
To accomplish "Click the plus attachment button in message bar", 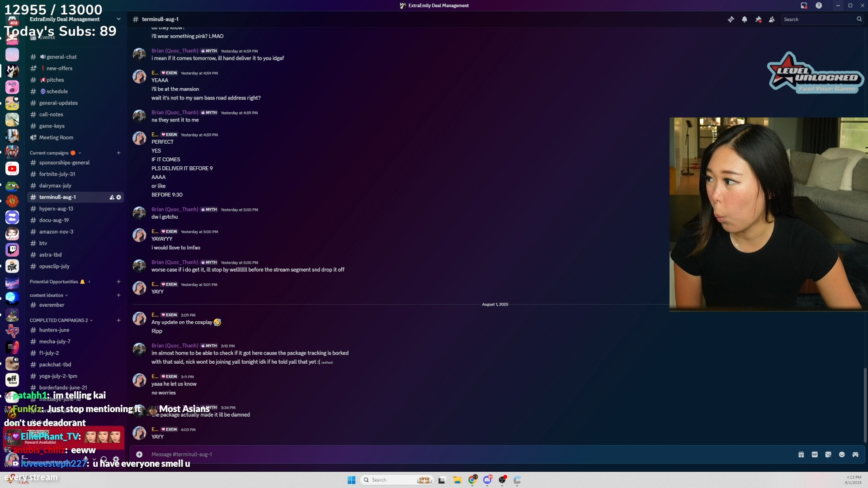I will pyautogui.click(x=139, y=455).
